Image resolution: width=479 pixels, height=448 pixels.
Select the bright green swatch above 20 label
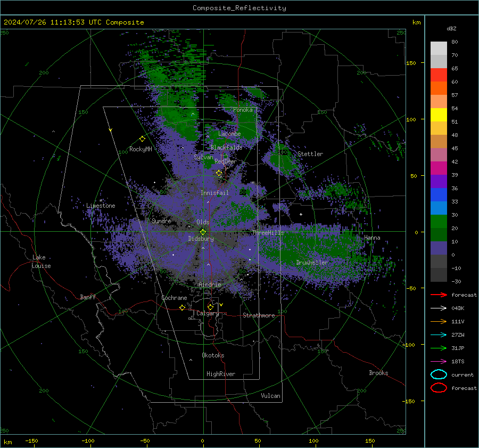tap(439, 222)
